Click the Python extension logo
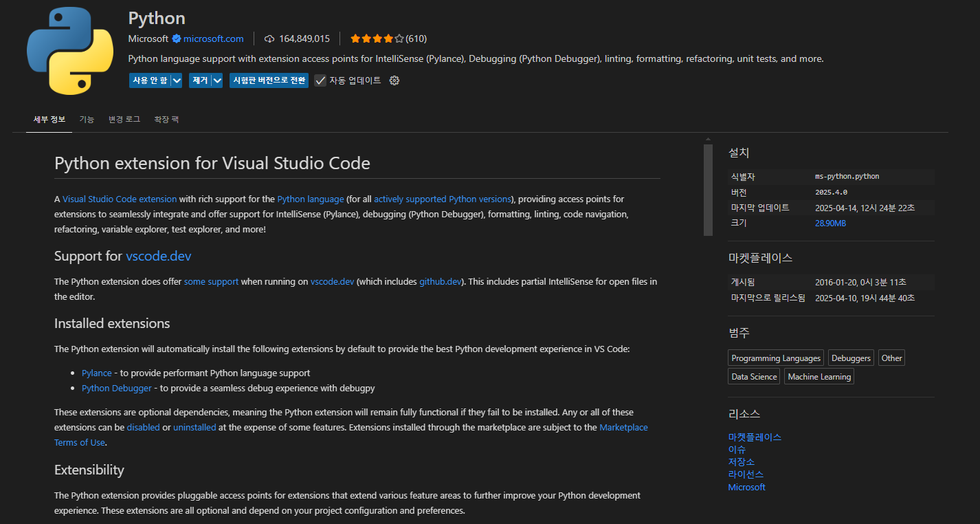 70,52
